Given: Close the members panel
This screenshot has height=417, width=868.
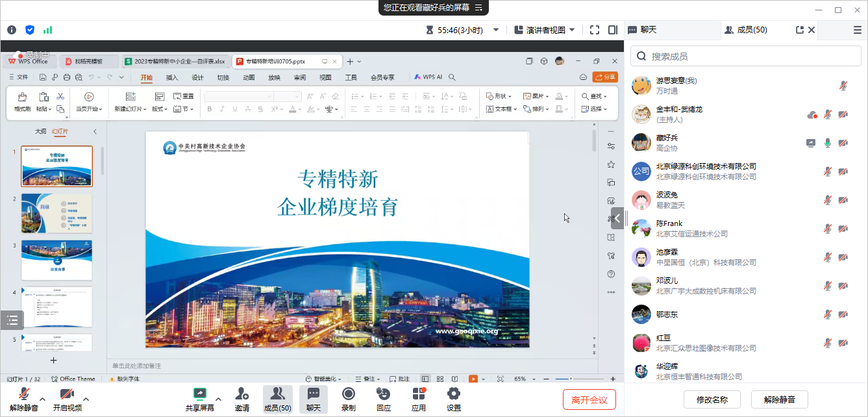Looking at the screenshot, I should pos(812,30).
